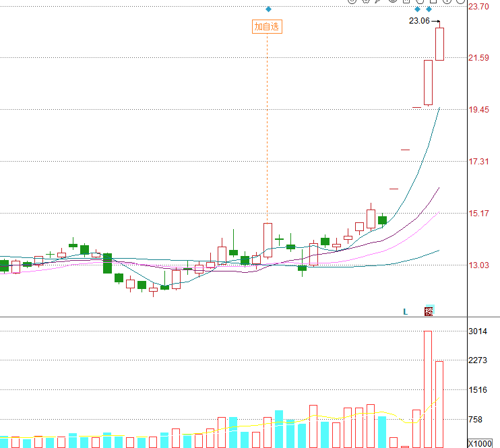Viewport: 500px width, 448px height.
Task: Click the 2273 volume axis label
Action: click(x=477, y=360)
